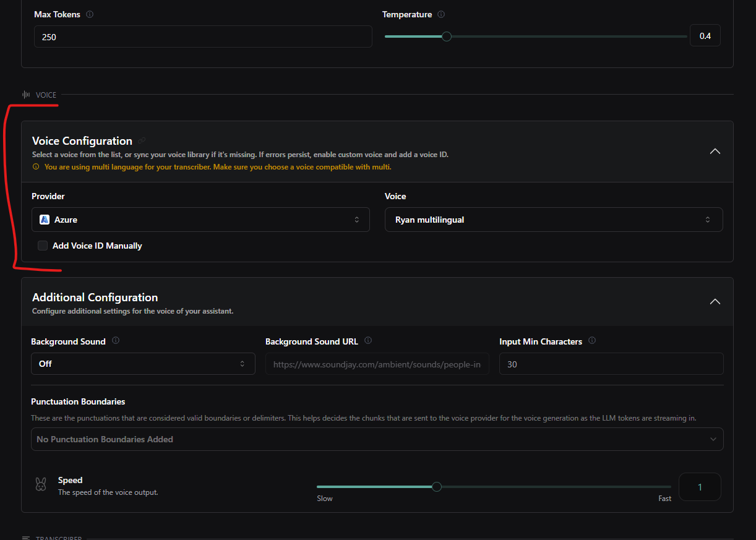
Task: Click the multi language warning info icon
Action: pyautogui.click(x=35, y=167)
